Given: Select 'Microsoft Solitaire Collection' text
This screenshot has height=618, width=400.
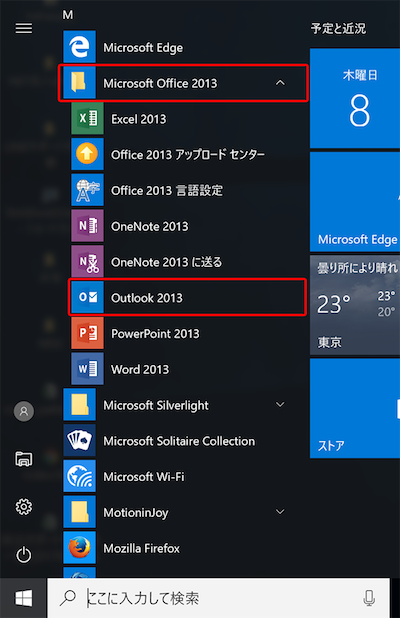Looking at the screenshot, I should (179, 441).
